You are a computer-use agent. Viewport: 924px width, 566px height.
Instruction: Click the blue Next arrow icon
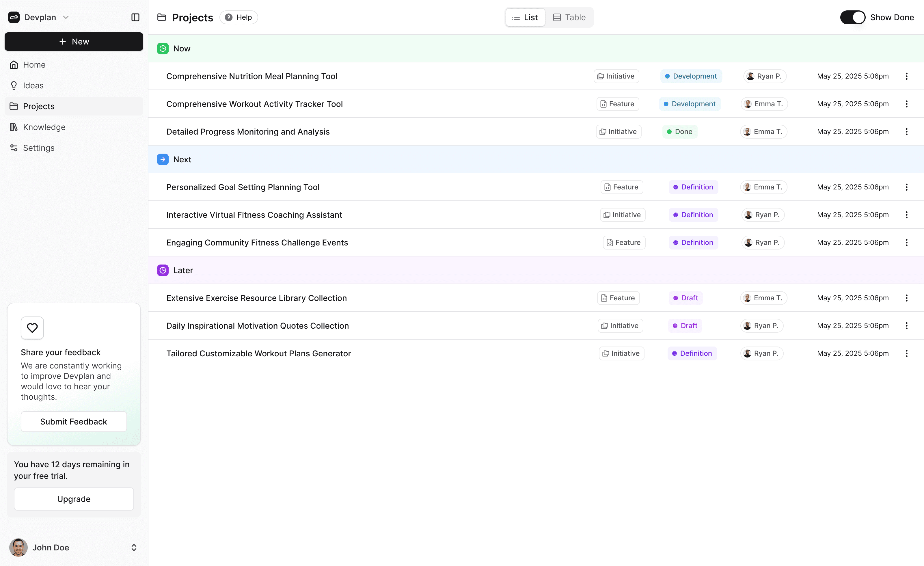[x=163, y=159]
